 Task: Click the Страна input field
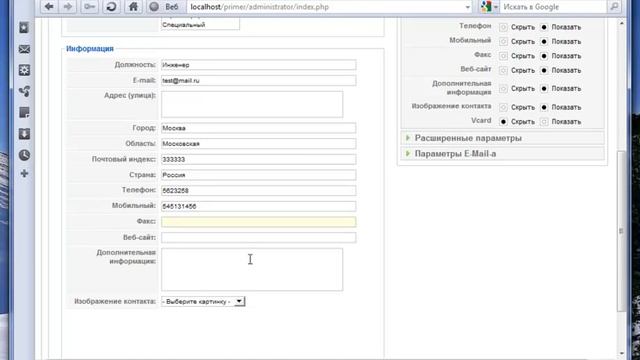258,175
